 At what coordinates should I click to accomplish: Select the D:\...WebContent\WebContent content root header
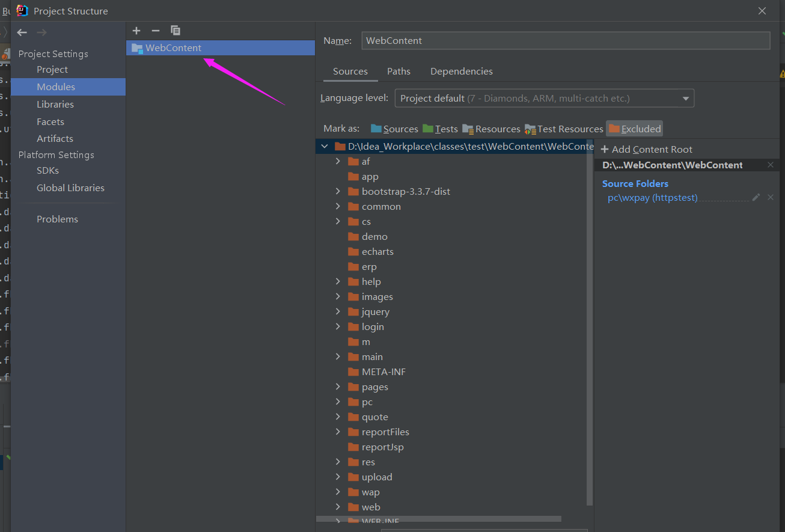coord(672,165)
